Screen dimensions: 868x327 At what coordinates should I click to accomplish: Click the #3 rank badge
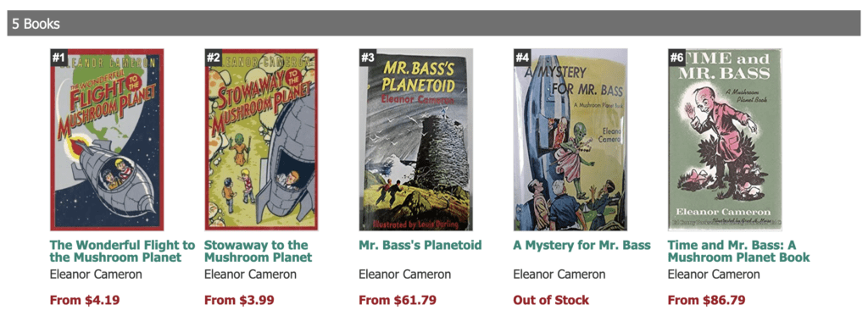pyautogui.click(x=368, y=57)
